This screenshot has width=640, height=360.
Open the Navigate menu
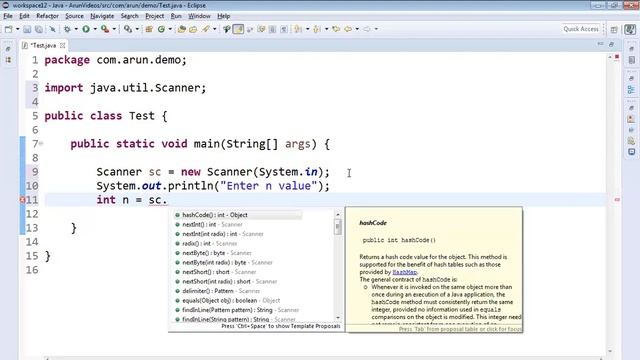tap(102, 16)
